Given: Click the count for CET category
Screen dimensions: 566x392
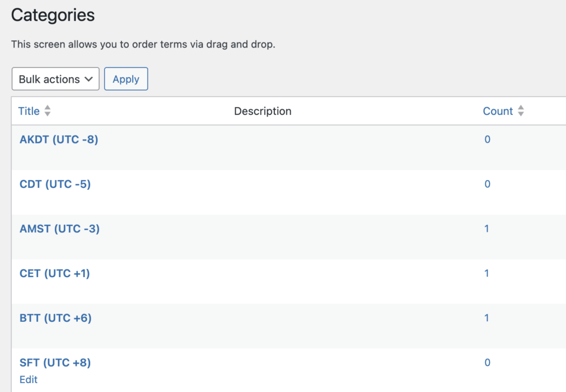Looking at the screenshot, I should click(487, 273).
